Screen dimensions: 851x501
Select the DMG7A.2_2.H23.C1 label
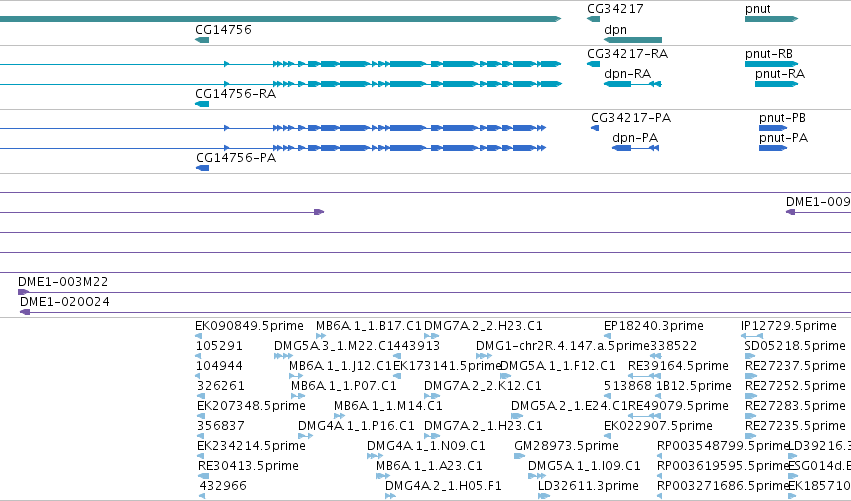coord(483,326)
